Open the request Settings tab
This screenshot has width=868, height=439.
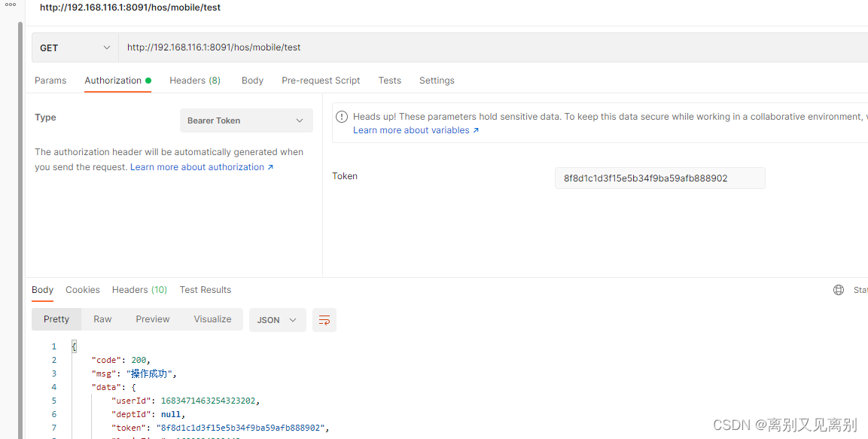coord(437,81)
